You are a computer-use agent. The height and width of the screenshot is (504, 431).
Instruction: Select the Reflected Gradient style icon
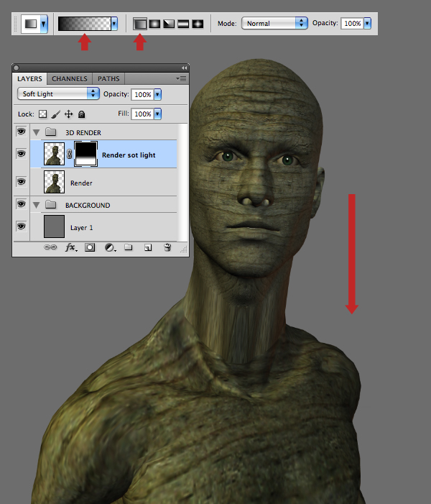coord(183,24)
